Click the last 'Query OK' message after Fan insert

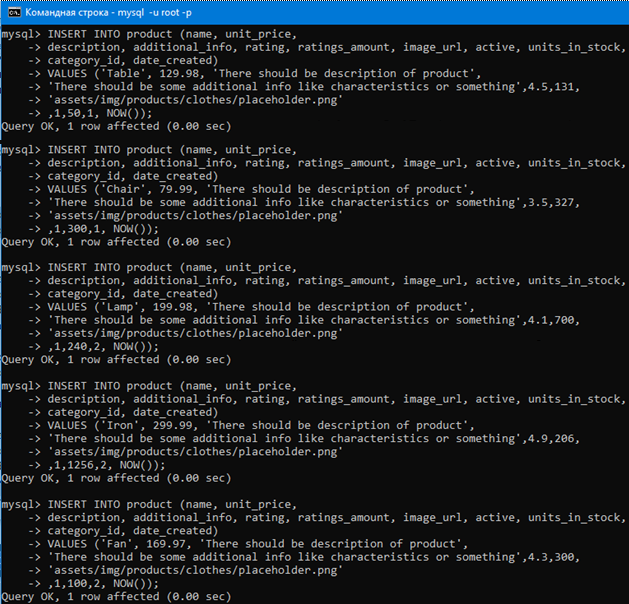[x=116, y=596]
